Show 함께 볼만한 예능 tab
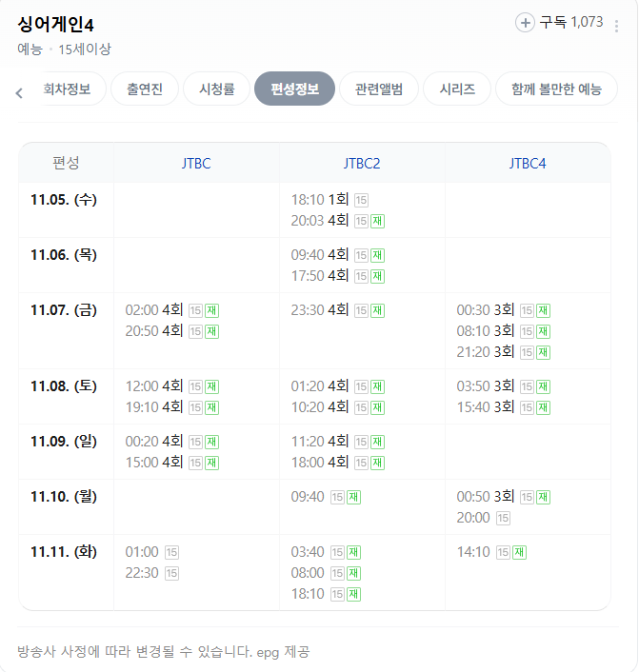 556,89
